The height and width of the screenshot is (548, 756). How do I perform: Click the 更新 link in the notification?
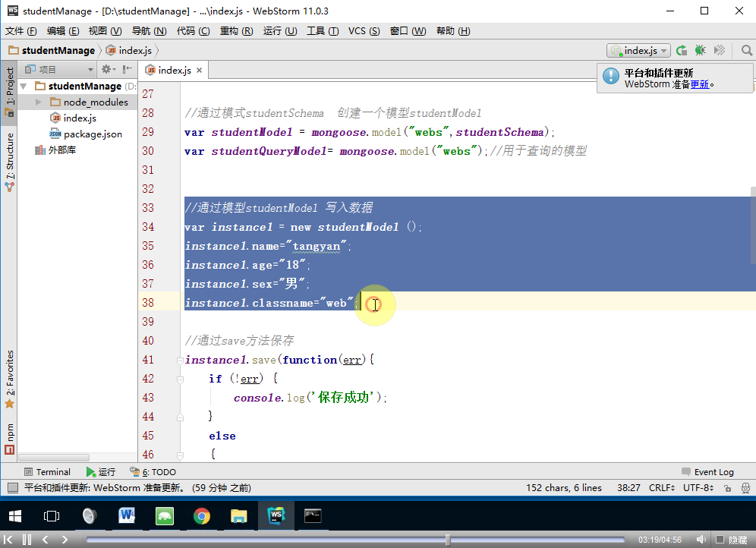click(x=699, y=84)
